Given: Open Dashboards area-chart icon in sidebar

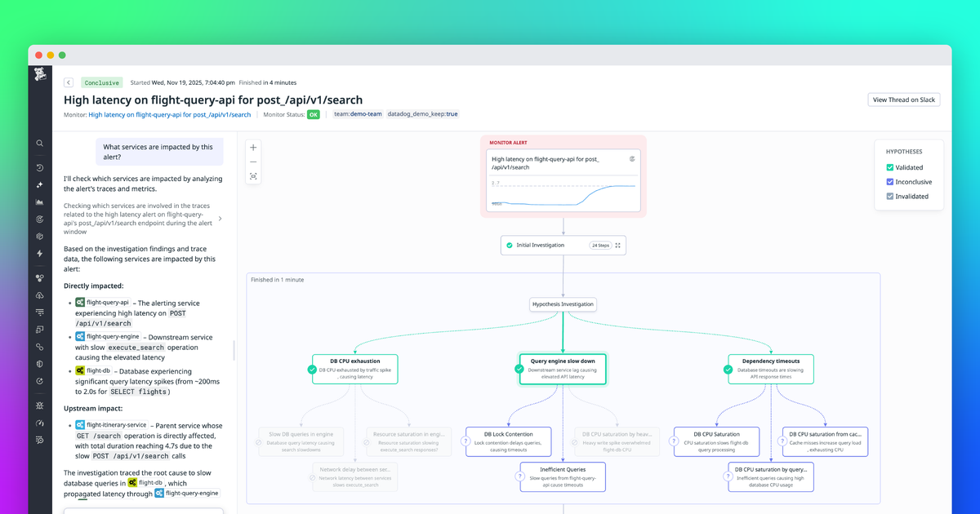Looking at the screenshot, I should pos(39,202).
